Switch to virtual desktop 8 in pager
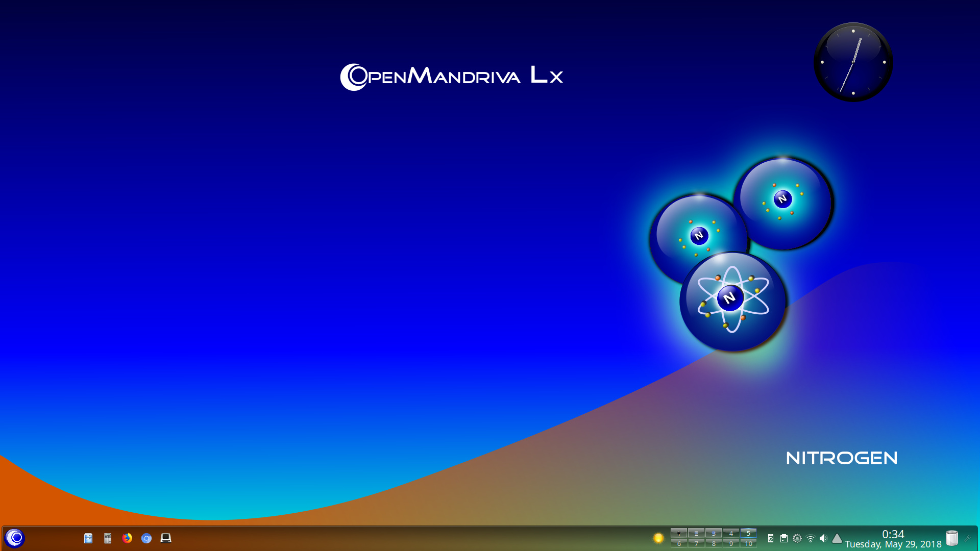Image resolution: width=980 pixels, height=551 pixels. [714, 543]
